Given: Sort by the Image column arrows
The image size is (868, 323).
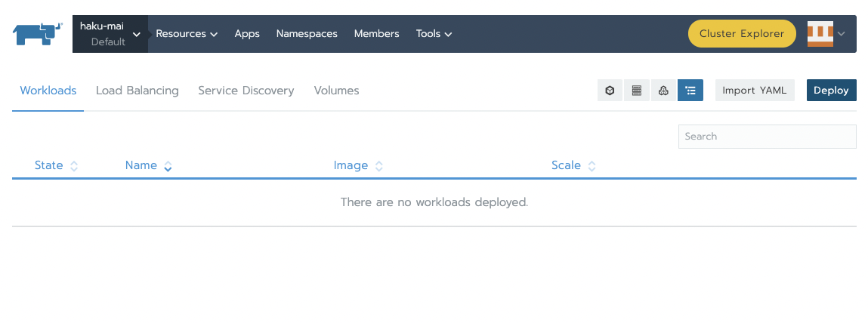Looking at the screenshot, I should point(379,166).
